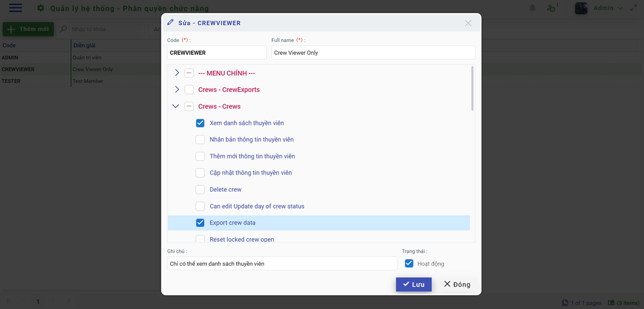Image resolution: width=644 pixels, height=309 pixels.
Task: Click the Admin user avatar
Action: click(x=581, y=8)
